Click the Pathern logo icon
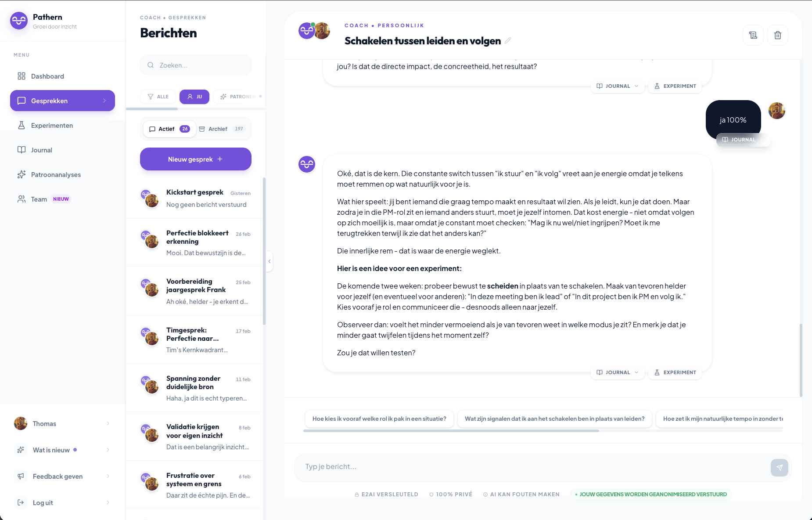The height and width of the screenshot is (520, 812). point(19,20)
